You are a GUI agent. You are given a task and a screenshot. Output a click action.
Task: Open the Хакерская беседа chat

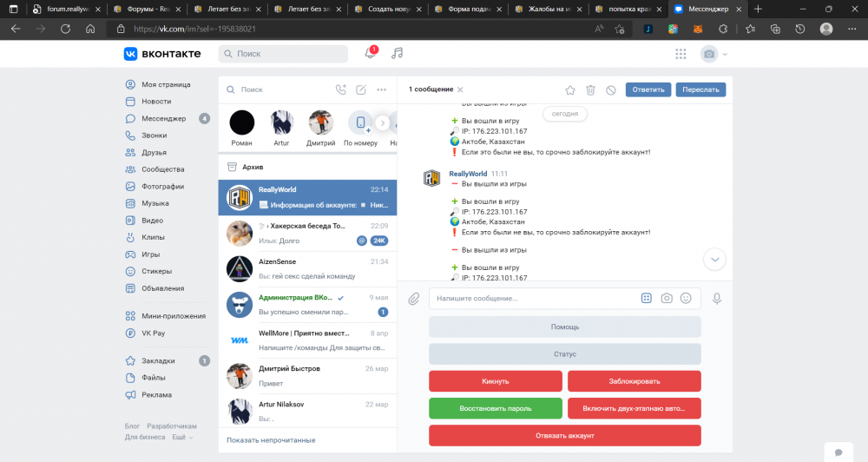pyautogui.click(x=308, y=234)
